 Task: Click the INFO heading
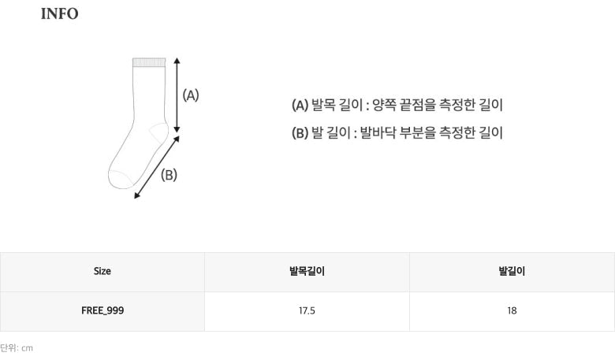pos(59,14)
